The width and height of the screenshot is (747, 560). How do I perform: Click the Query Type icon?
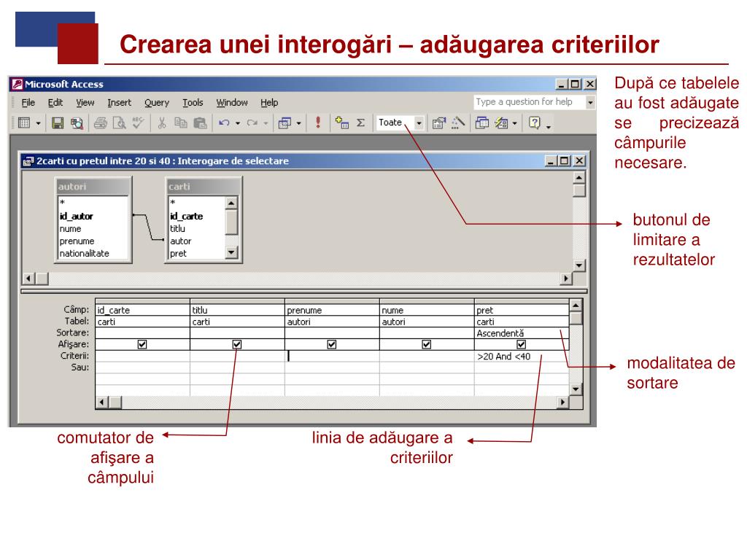[285, 122]
